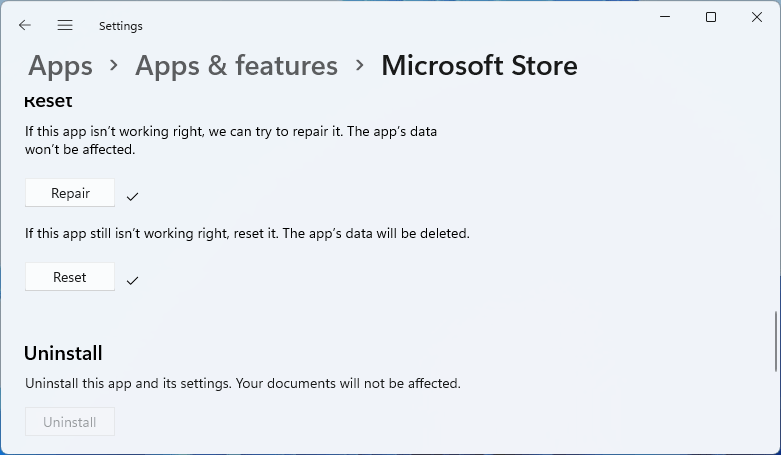Screen dimensions: 781x455
Task: Click the Settings window title text
Action: point(121,26)
